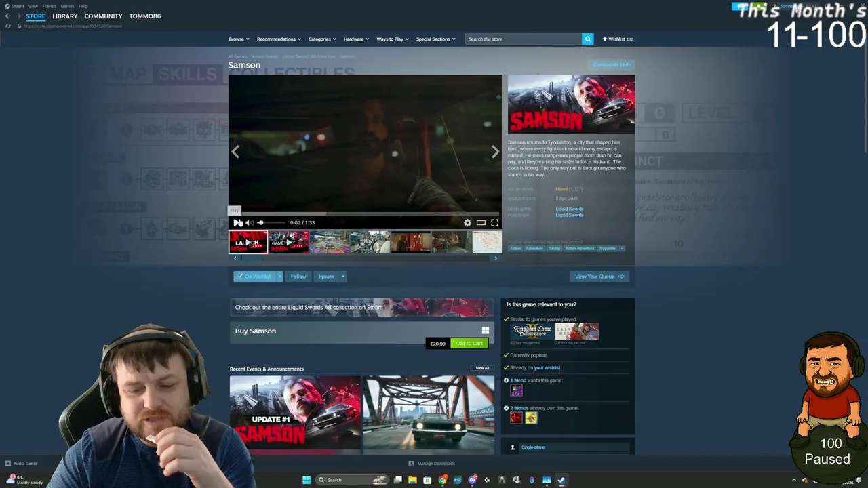Open the Help menu
Screen dimensions: 868x488
[83, 6]
